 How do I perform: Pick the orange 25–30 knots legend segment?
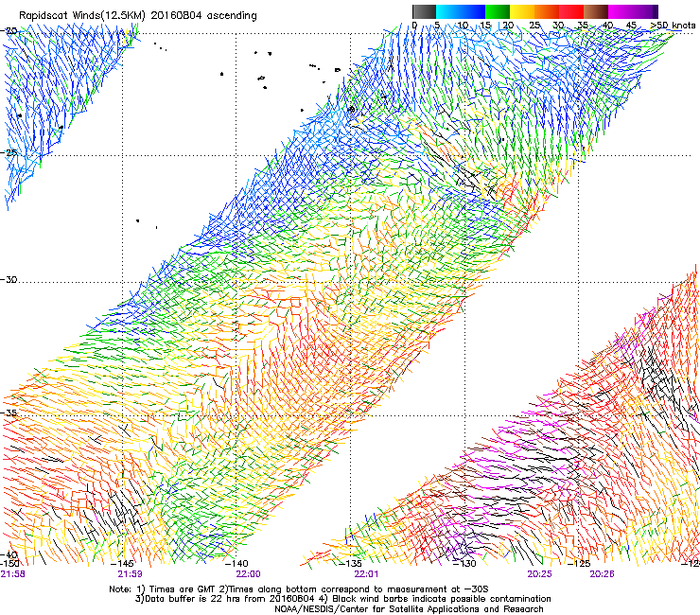click(547, 11)
